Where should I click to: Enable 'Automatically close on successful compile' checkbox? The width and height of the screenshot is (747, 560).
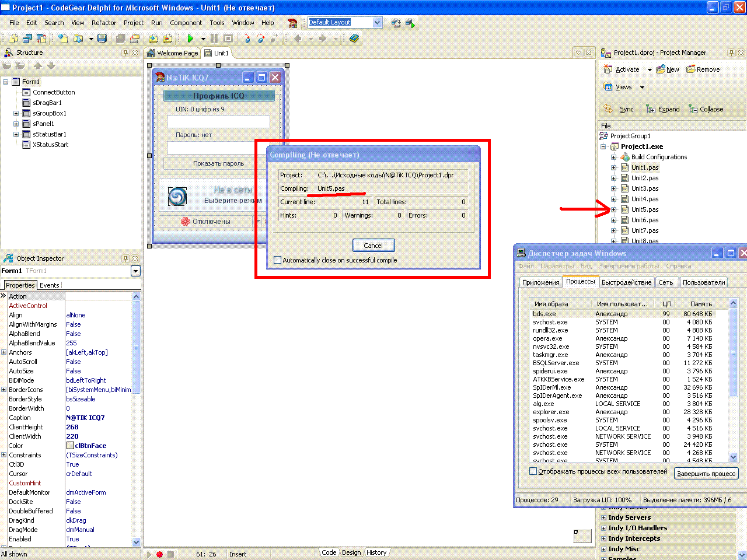pos(278,260)
